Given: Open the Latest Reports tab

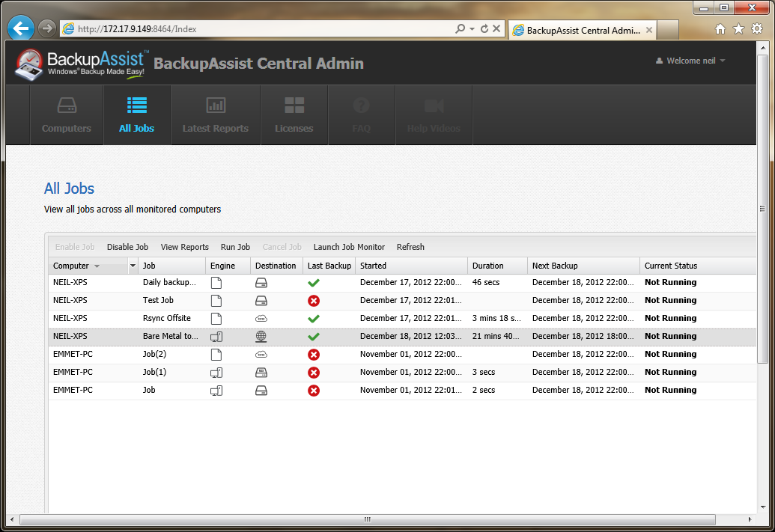Looking at the screenshot, I should [216, 115].
